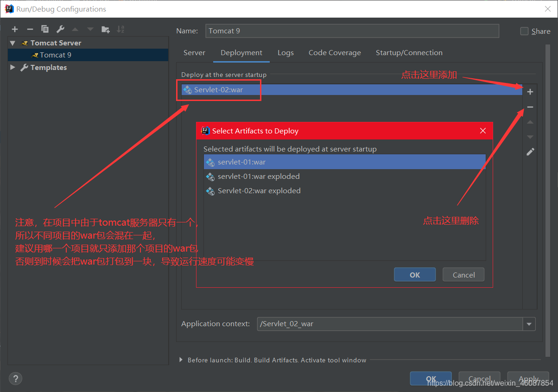Close Select Artifacts to Deploy dialog
Screen dimensions: 558x392
tap(483, 131)
